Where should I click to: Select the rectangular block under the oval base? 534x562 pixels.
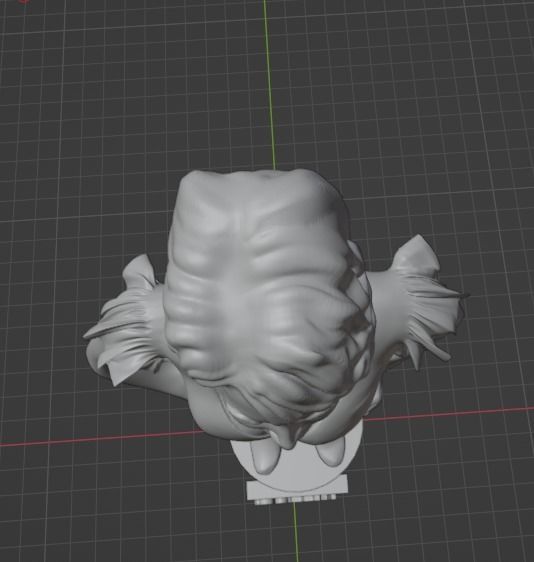click(x=297, y=490)
